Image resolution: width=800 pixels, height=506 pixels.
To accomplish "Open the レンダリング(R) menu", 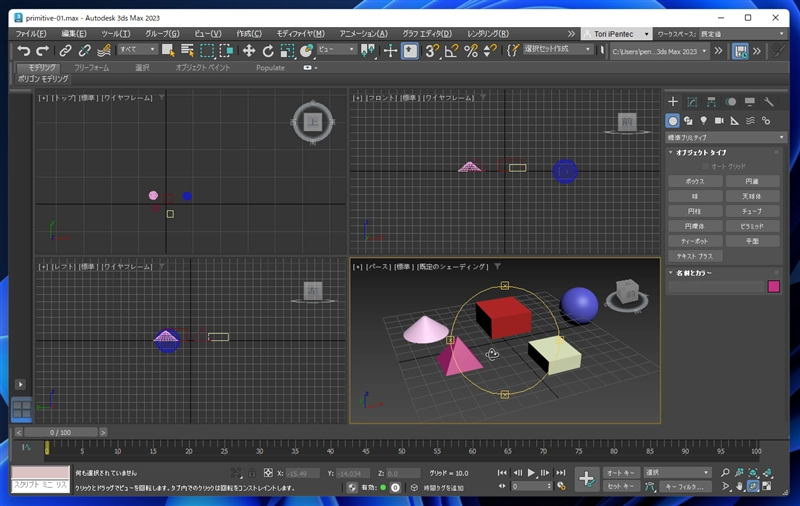I will click(488, 34).
